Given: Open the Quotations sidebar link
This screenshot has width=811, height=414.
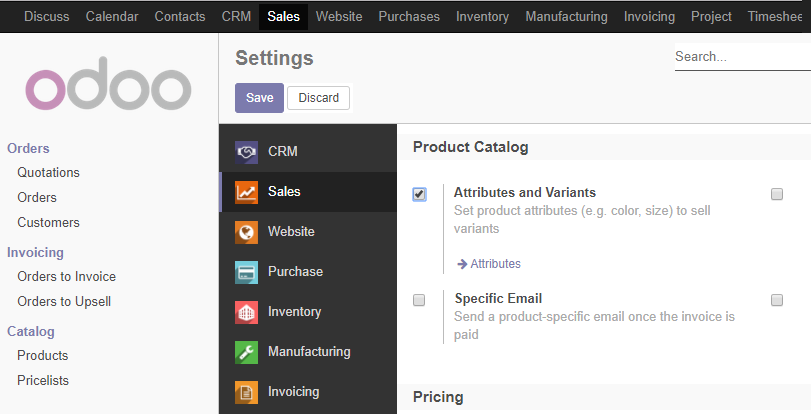Looking at the screenshot, I should (49, 172).
